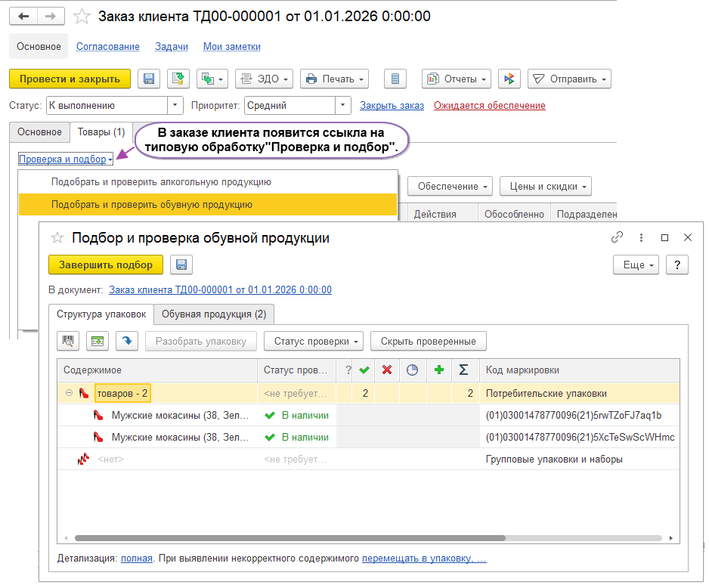Copy link via chain icon in dialog
This screenshot has height=588, width=709.
(x=618, y=237)
